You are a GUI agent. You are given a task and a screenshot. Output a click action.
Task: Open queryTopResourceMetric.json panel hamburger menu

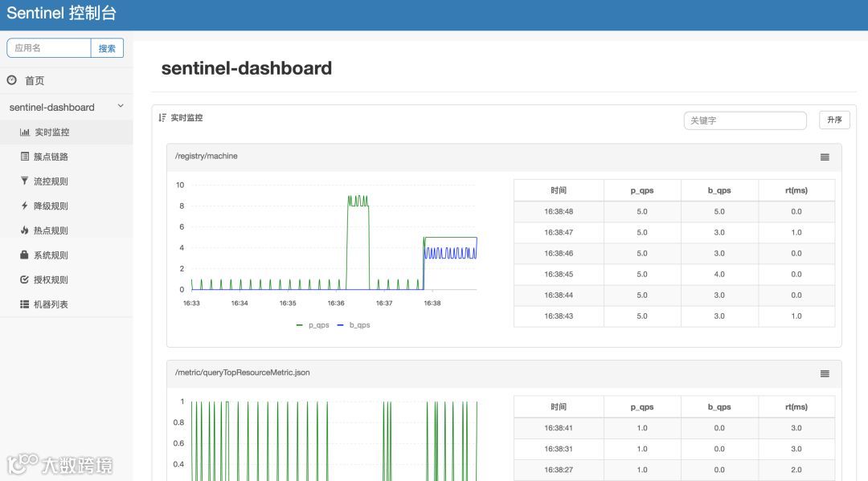825,373
